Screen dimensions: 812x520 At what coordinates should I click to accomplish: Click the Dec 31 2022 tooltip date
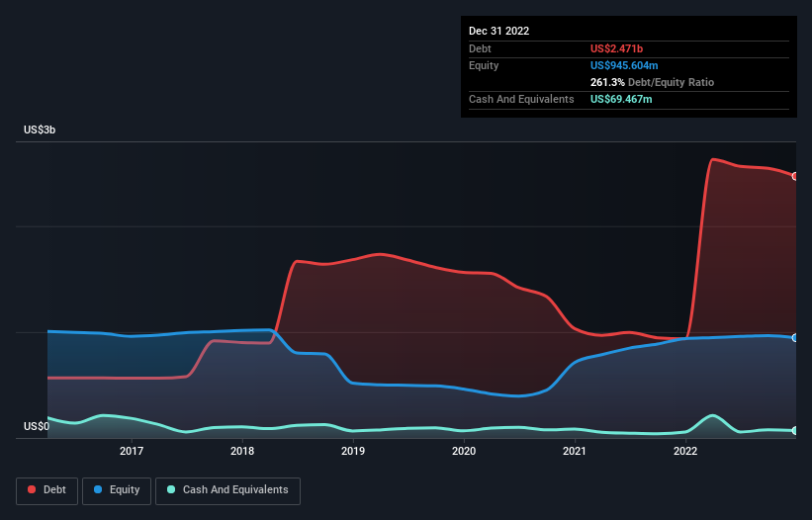[x=499, y=31]
